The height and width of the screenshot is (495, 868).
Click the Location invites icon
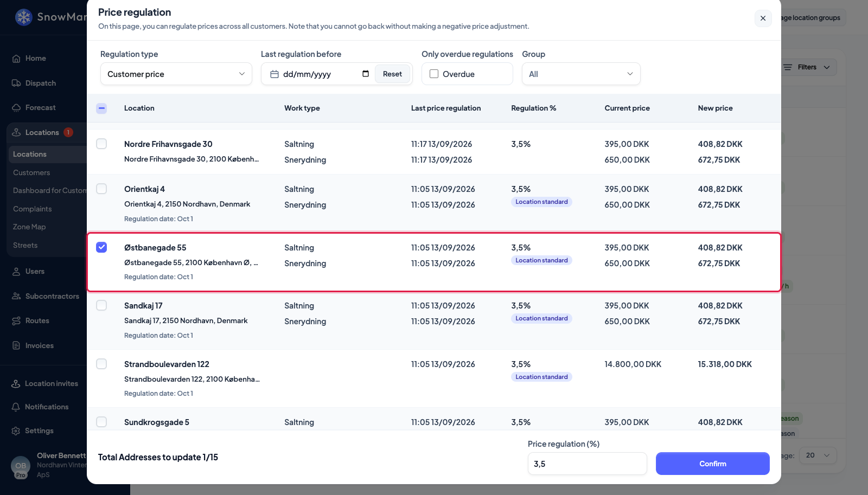(x=16, y=384)
